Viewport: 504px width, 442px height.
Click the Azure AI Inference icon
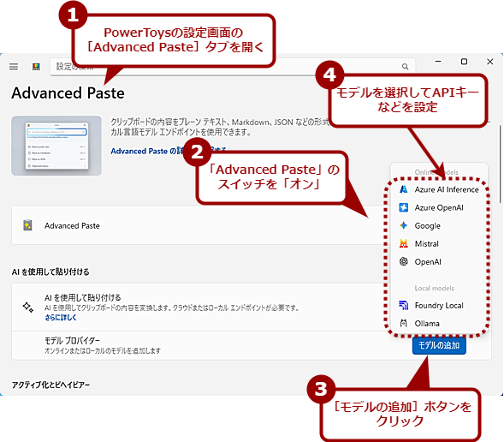[403, 189]
